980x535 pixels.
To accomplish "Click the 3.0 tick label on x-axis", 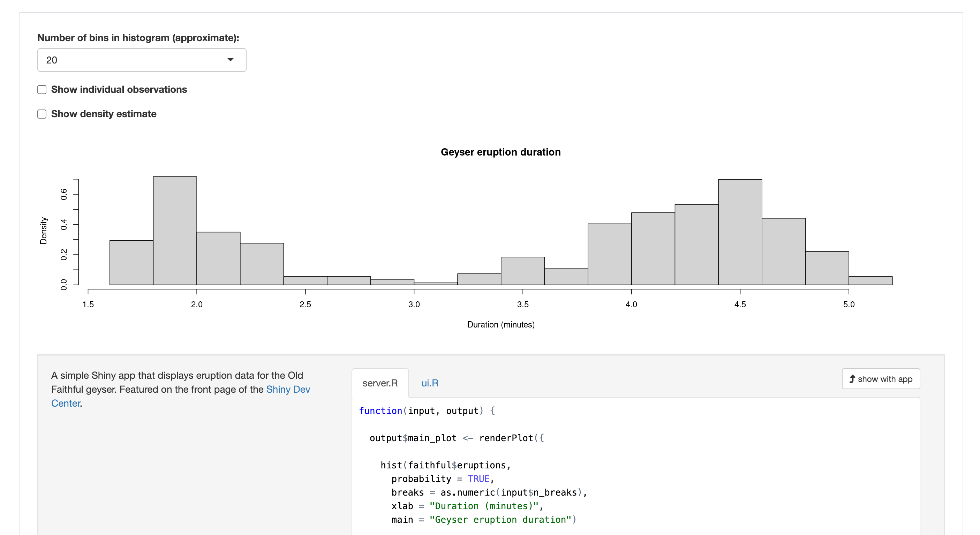I will tap(414, 304).
